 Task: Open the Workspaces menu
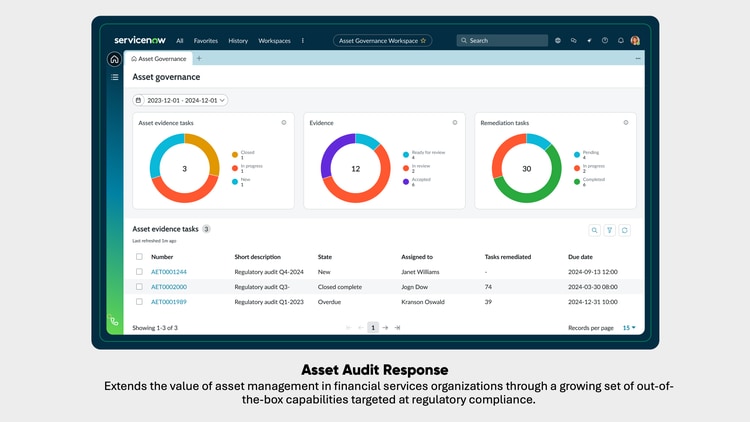click(275, 41)
